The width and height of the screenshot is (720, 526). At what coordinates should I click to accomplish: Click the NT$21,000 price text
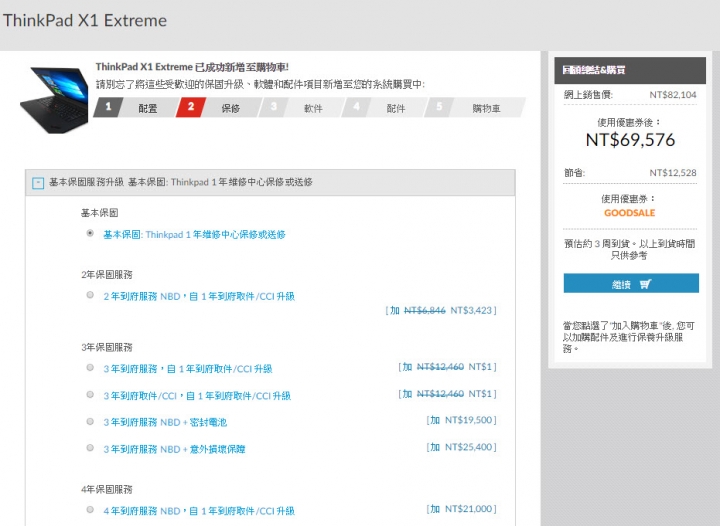[468, 509]
